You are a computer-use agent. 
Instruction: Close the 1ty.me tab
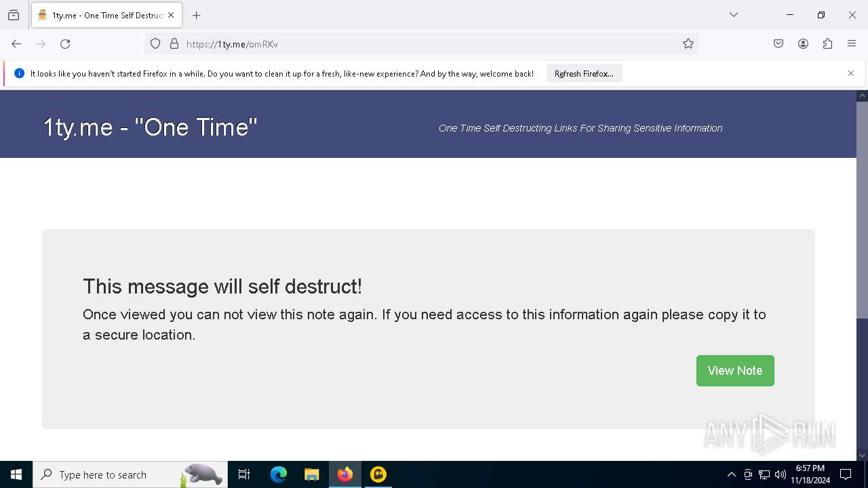(171, 15)
